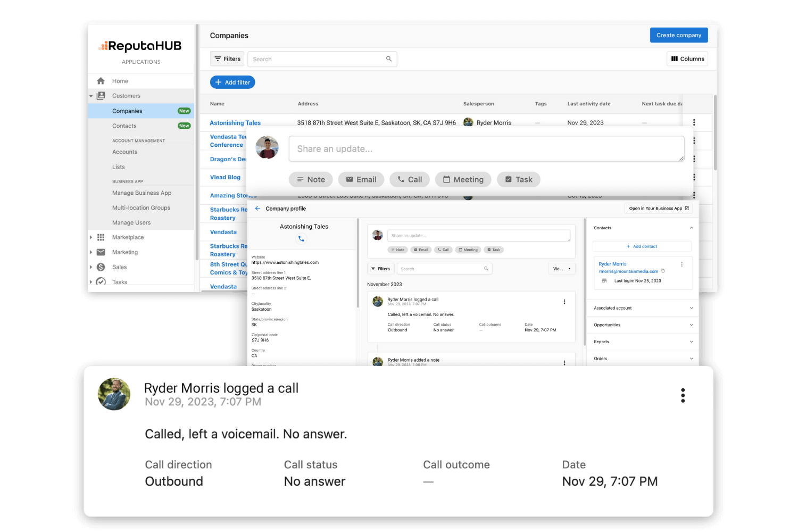The image size is (798, 532).
Task: Open the View dropdown in activity feed
Action: [562, 269]
